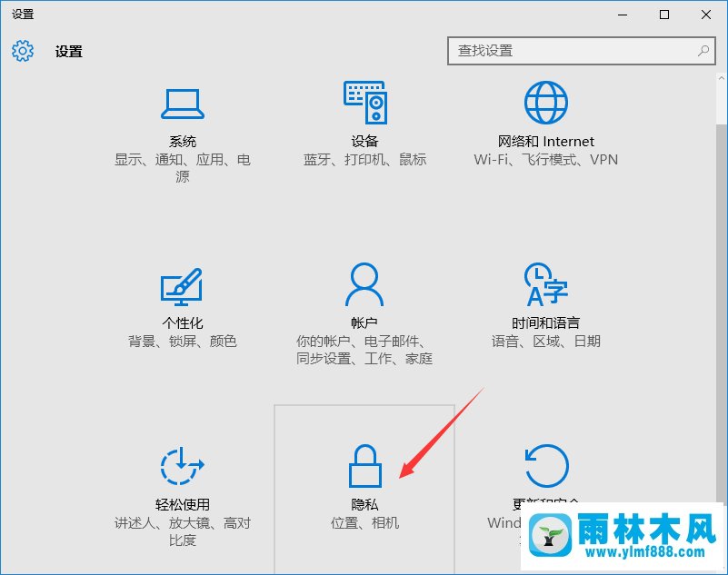728x575 pixels.
Task: Select the 蓝牙、打印机、鼠标 description
Action: 365,160
